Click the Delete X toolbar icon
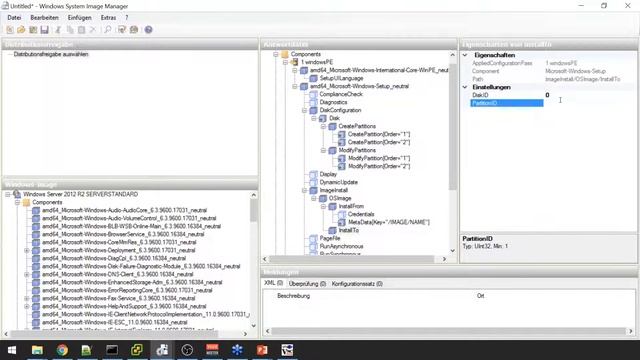The height and width of the screenshot is (360, 640). [93, 30]
